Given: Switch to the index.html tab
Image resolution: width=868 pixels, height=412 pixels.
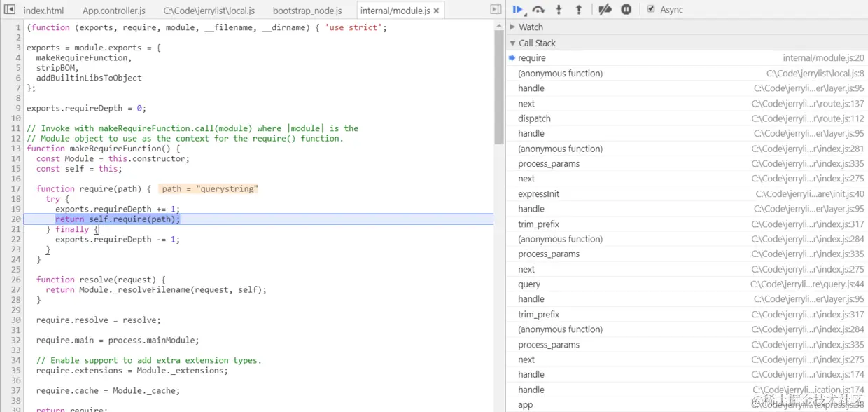Looking at the screenshot, I should [43, 11].
